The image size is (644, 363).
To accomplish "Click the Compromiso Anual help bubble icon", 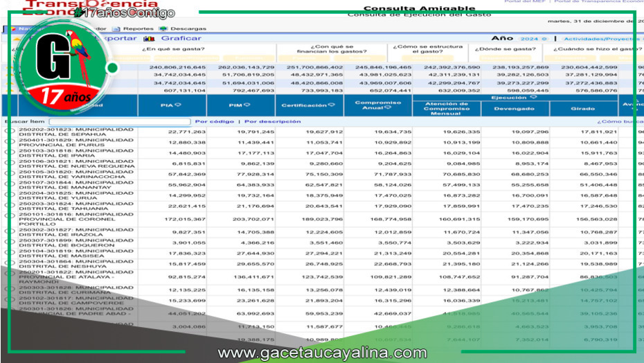I will tap(388, 107).
